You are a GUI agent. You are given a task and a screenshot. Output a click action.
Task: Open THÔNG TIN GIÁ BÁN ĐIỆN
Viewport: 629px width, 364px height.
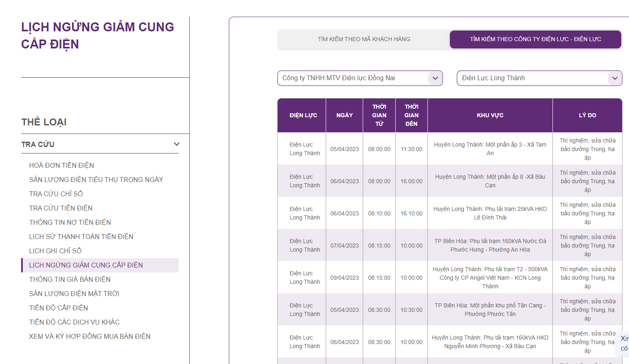(x=70, y=279)
